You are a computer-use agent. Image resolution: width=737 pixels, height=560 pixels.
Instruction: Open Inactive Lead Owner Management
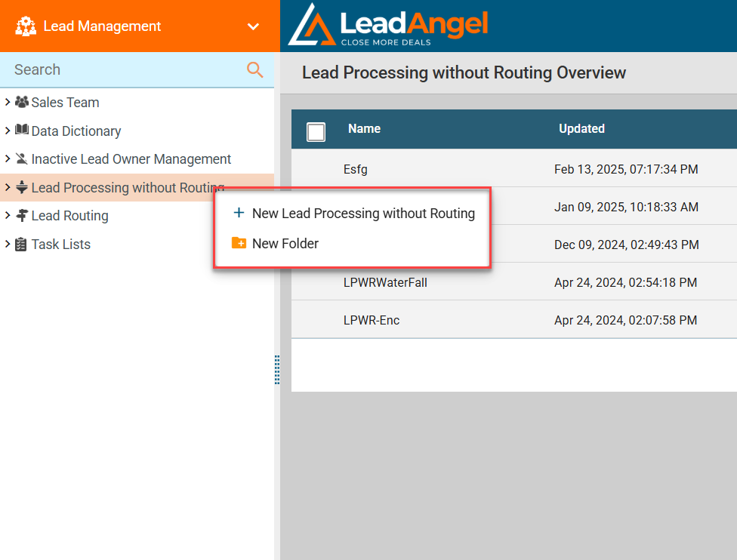coord(131,159)
